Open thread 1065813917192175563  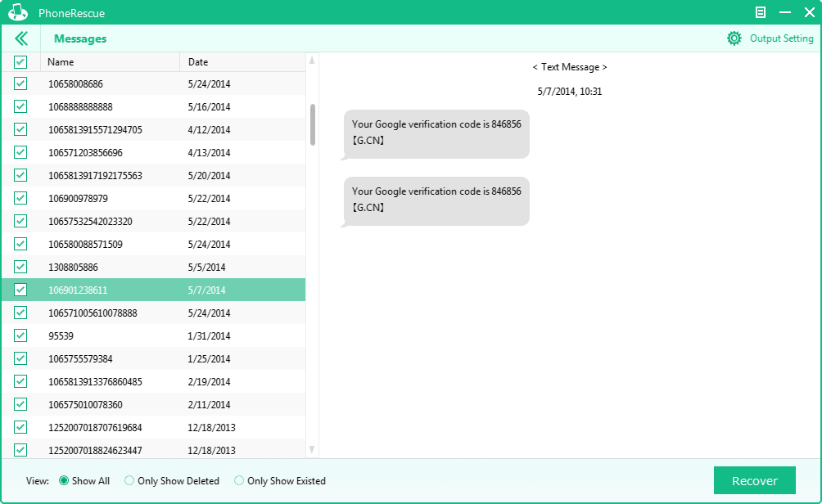point(154,176)
